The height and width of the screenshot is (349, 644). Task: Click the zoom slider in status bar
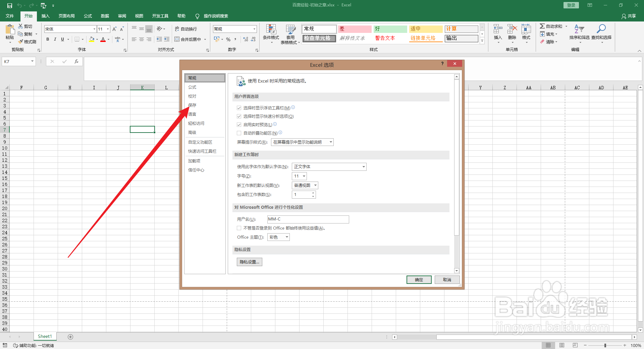[605, 345]
